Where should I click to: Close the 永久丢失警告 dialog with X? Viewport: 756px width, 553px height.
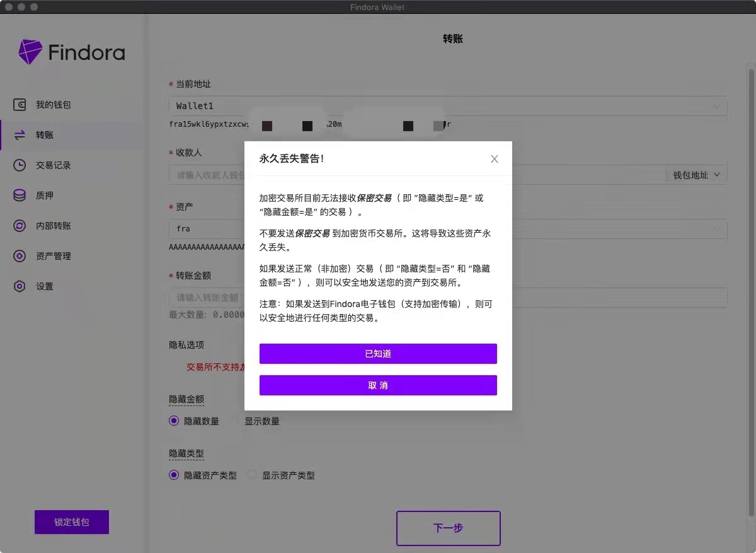coord(495,159)
